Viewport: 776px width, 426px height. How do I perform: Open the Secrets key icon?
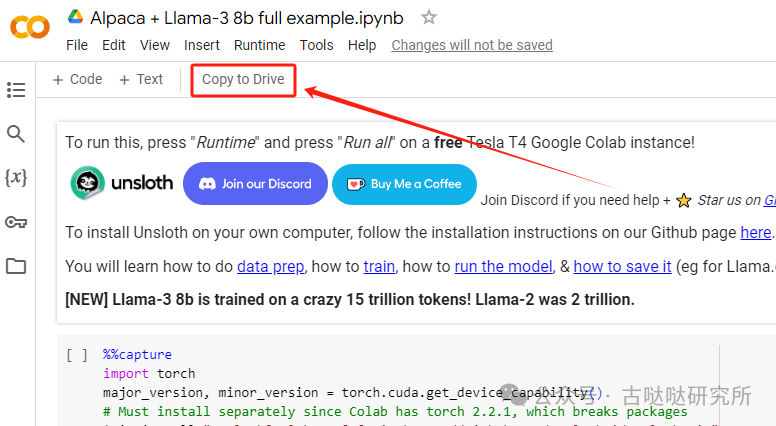point(16,222)
